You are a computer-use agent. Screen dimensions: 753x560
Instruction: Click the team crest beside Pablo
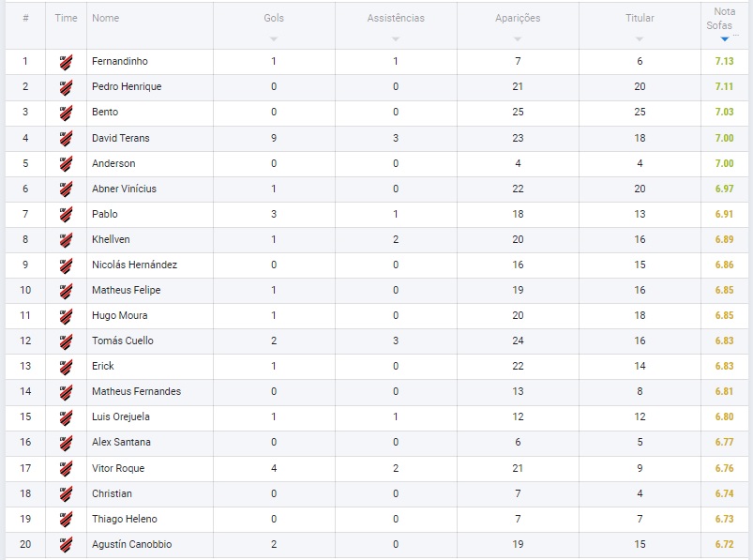click(66, 214)
